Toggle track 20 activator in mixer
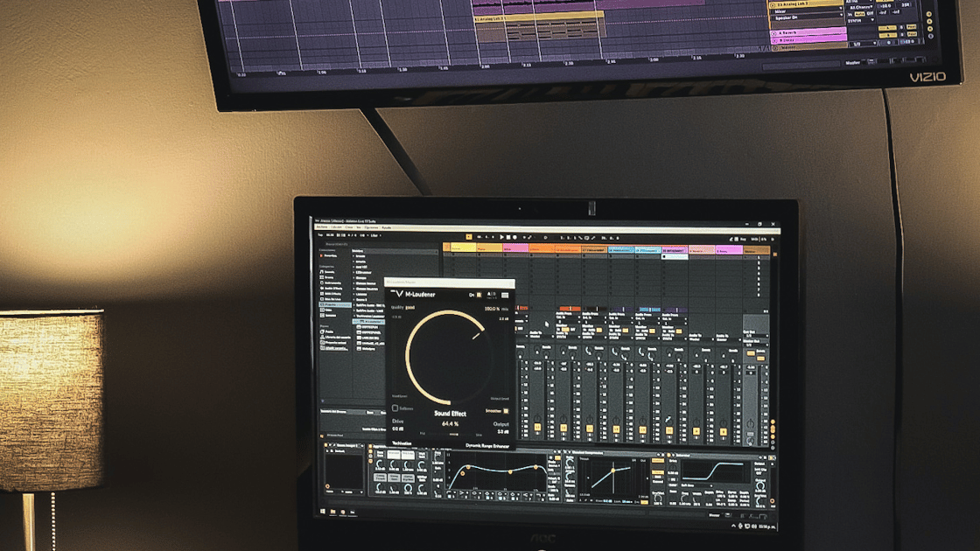The width and height of the screenshot is (980, 551). tap(670, 431)
